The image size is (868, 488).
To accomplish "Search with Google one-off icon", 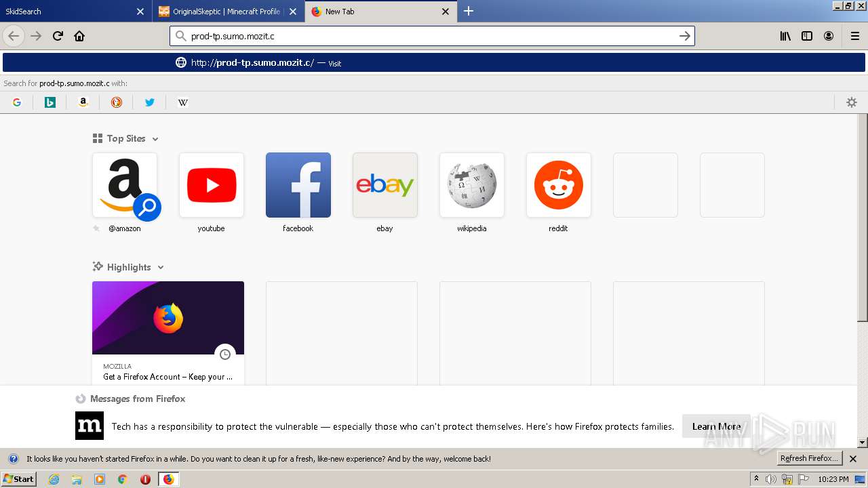I will (17, 102).
